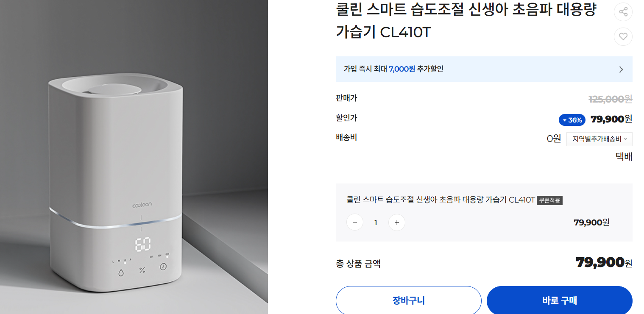This screenshot has height=314, width=644.
Task: Click the share icon
Action: [x=623, y=11]
